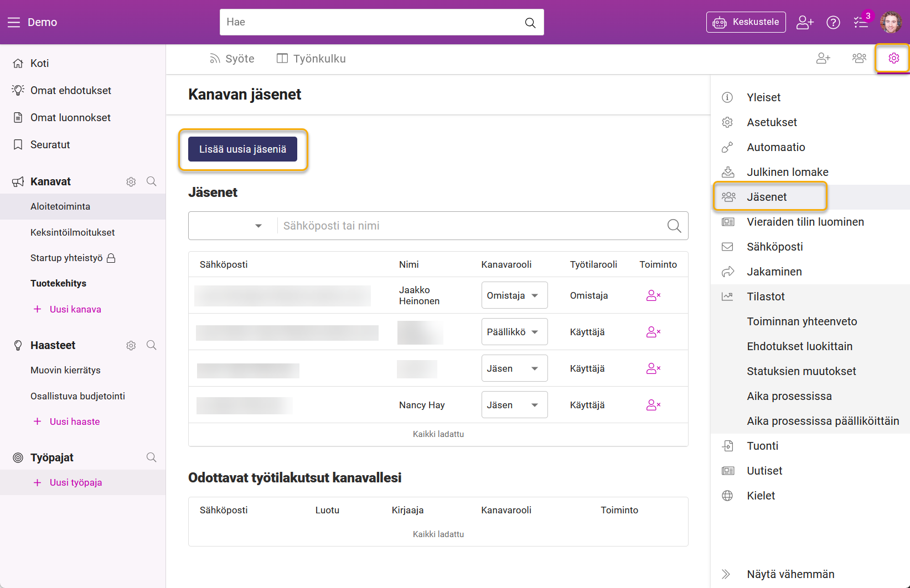Search challenges with the Haasteet magnifier icon
This screenshot has width=910, height=588.
(151, 345)
